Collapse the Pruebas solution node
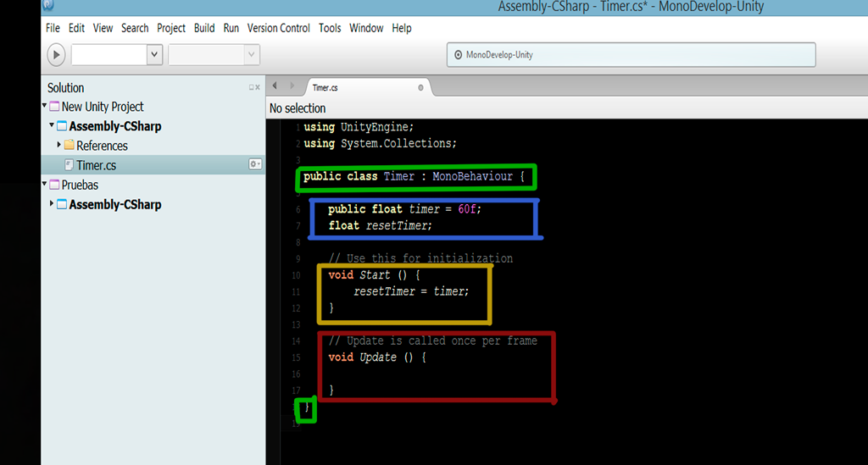 point(45,184)
